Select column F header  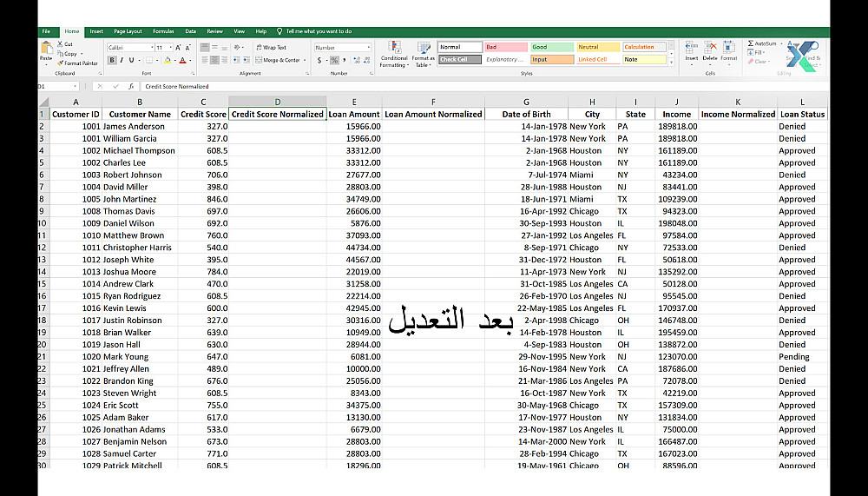[433, 102]
